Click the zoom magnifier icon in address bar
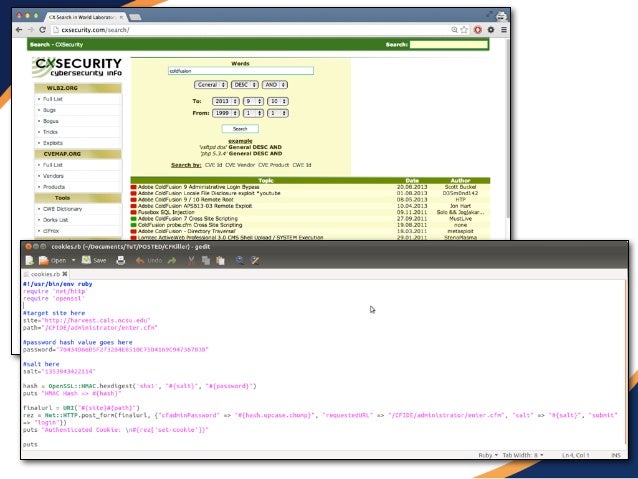Image resolution: width=638 pixels, height=479 pixels. 454,30
